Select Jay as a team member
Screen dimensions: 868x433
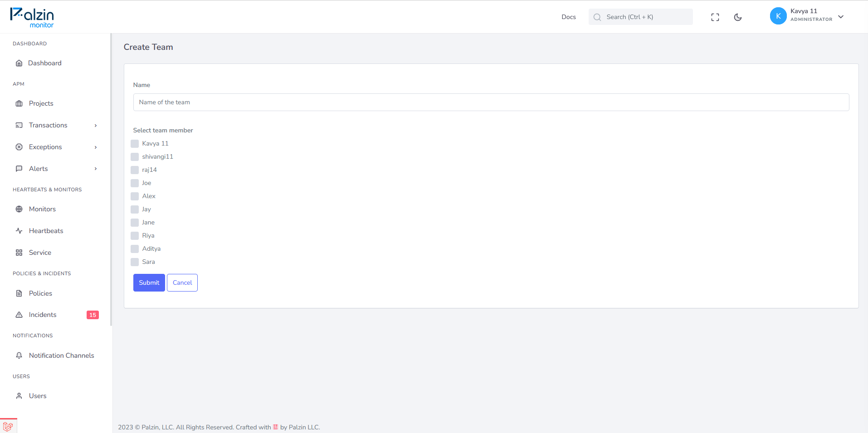135,209
